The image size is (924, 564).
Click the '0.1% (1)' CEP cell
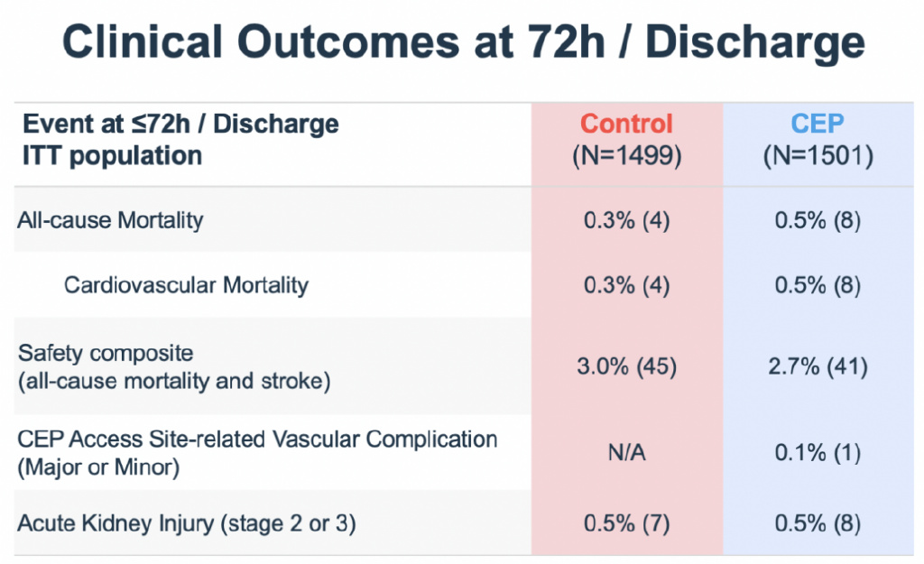(818, 453)
